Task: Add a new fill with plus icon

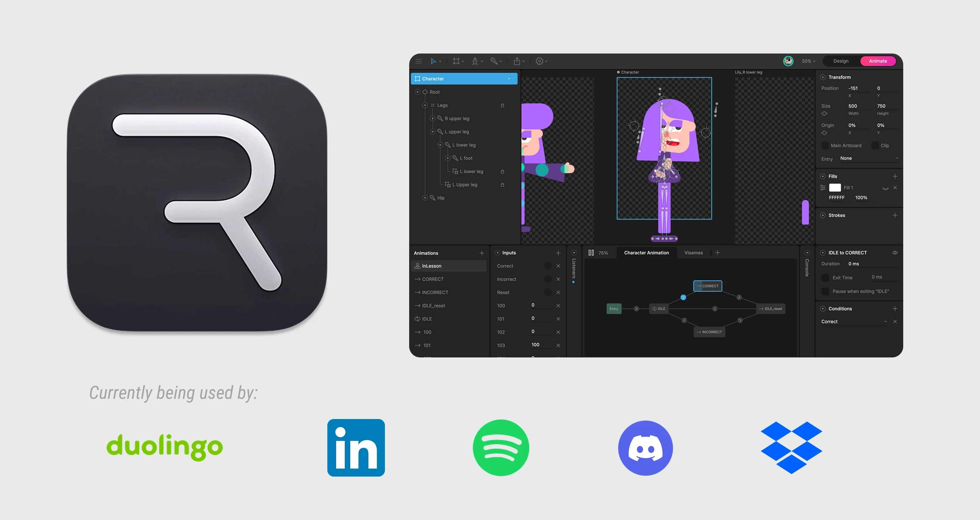Action: click(x=895, y=176)
